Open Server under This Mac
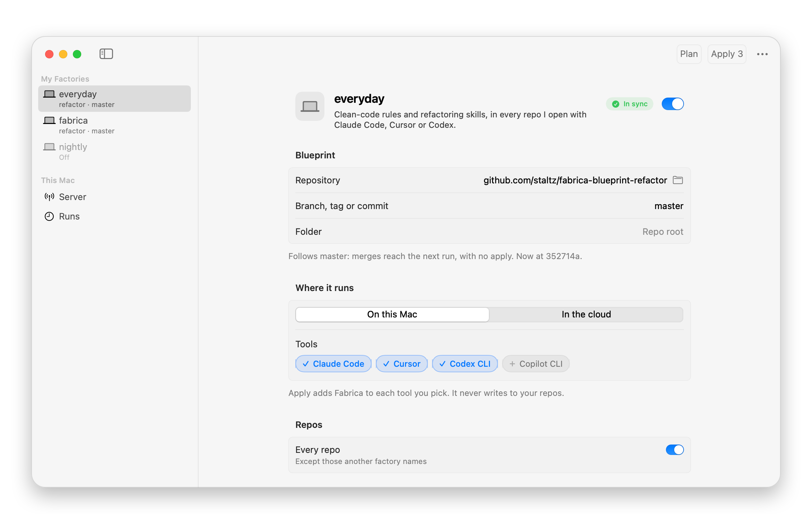Viewport: 812px width, 514px height. coord(115,197)
